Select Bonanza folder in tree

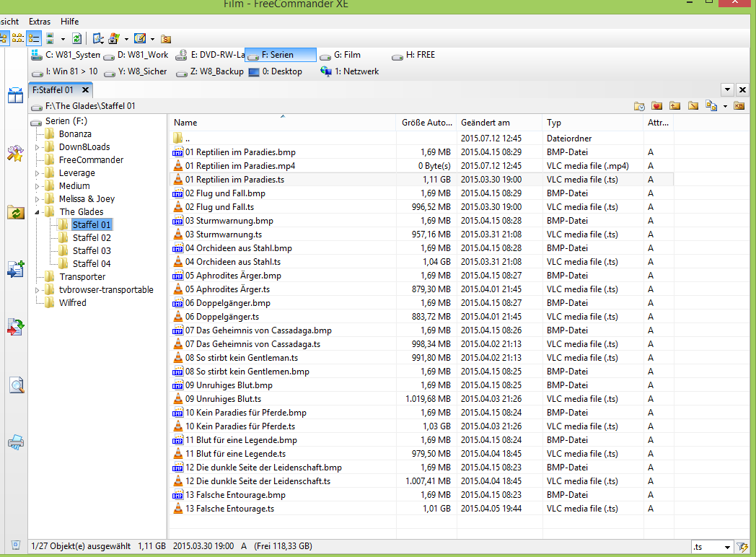[75, 134]
